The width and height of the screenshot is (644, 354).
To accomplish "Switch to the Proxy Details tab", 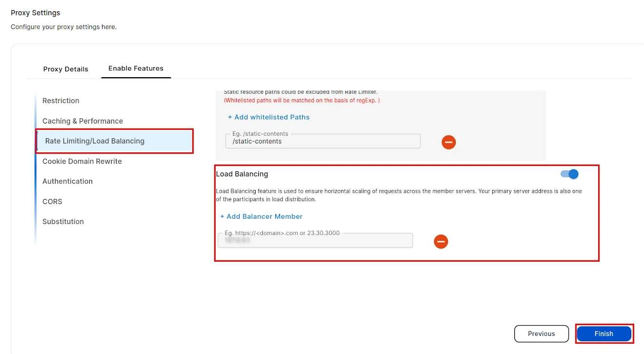I will pyautogui.click(x=66, y=69).
